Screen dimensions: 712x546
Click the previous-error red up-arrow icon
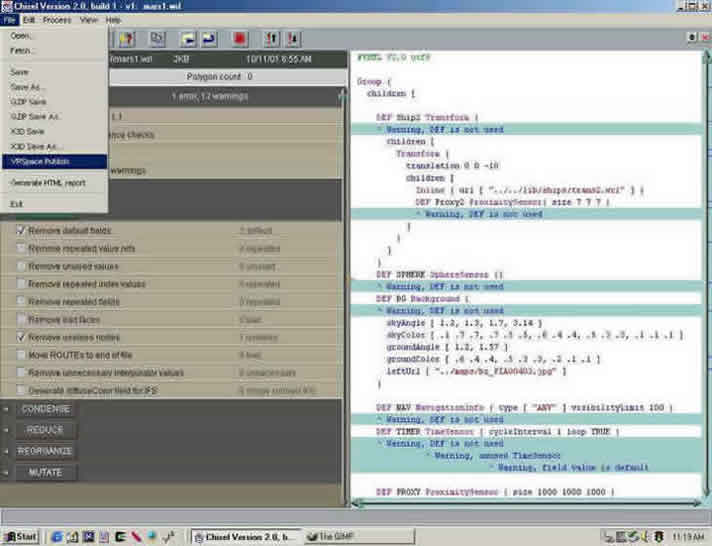(272, 39)
